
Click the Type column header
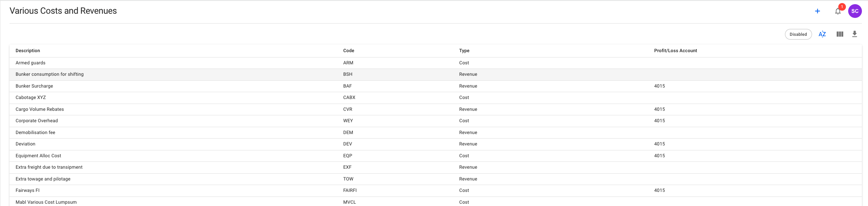464,51
